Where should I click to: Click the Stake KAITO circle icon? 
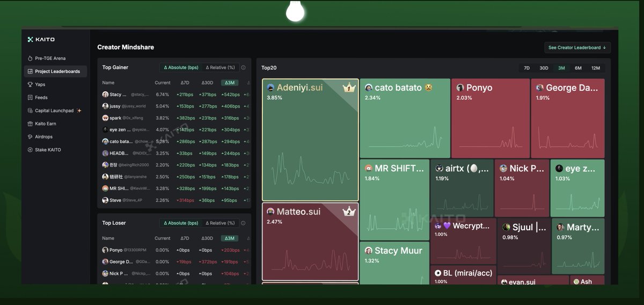(x=30, y=150)
